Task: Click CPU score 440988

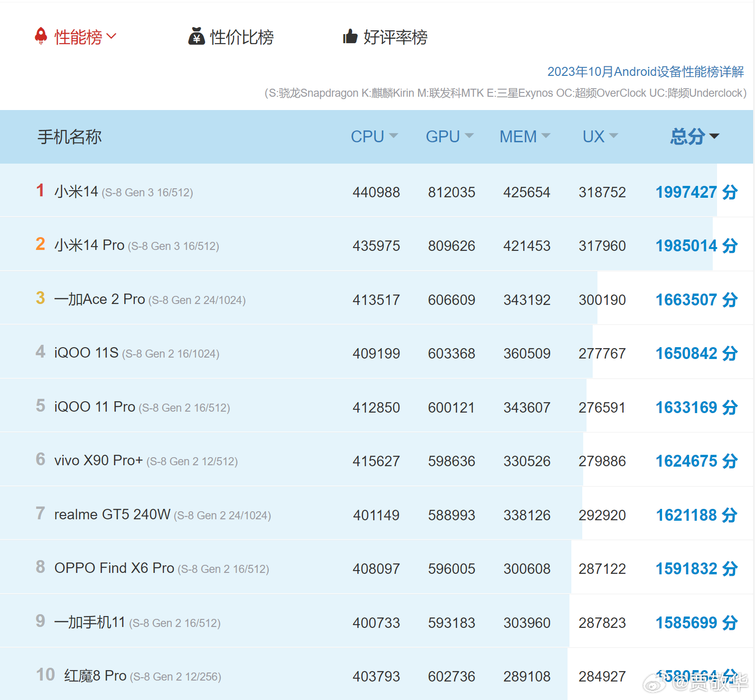Action: tap(376, 192)
